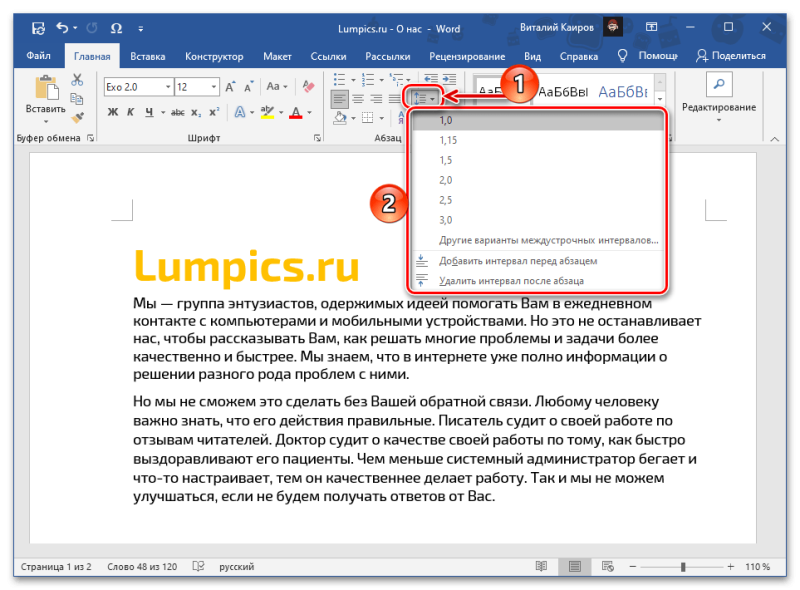Toggle italic formatting (К)

click(x=131, y=112)
